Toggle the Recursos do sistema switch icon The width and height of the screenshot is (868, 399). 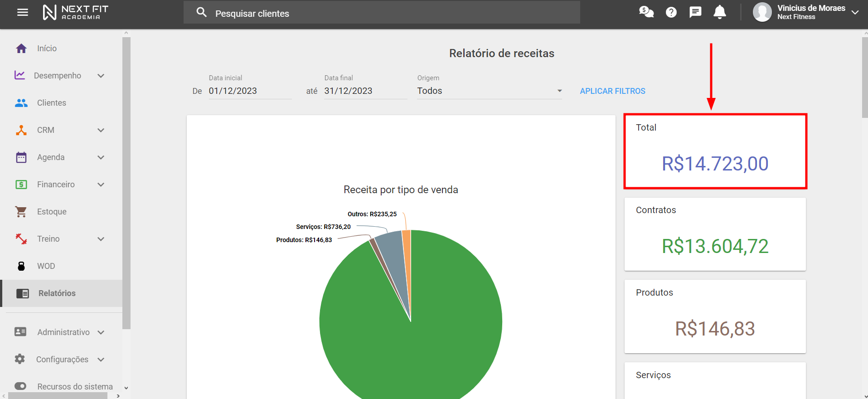tap(20, 386)
